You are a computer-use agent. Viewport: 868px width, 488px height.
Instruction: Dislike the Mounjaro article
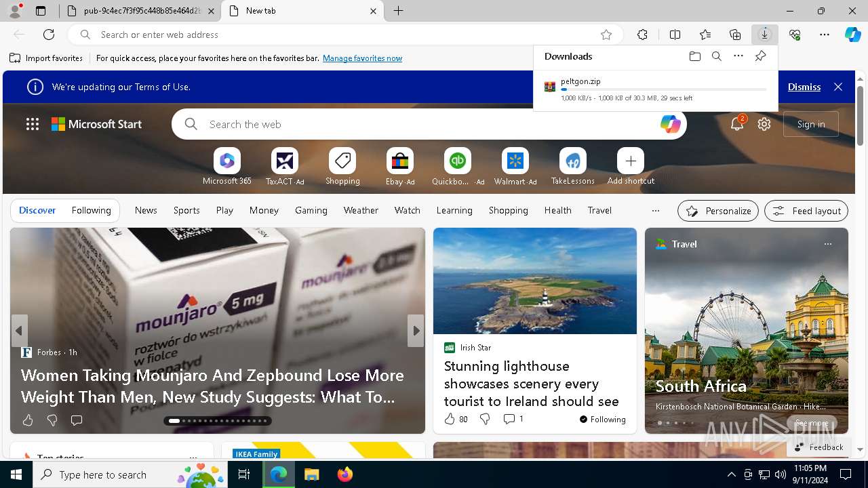click(52, 421)
